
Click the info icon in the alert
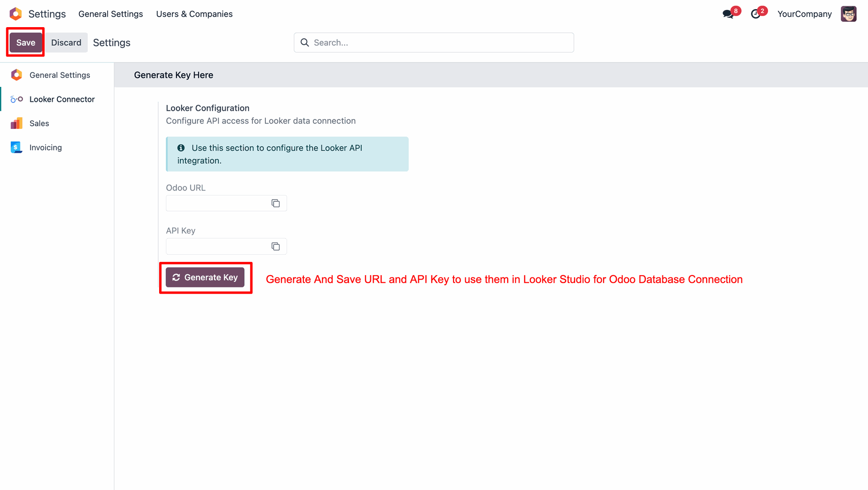pos(181,148)
